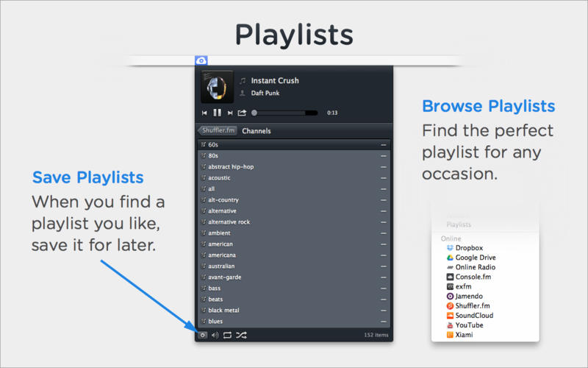Click the Daft Punk artist name
Viewport: 588px width, 368px height.
coord(265,93)
